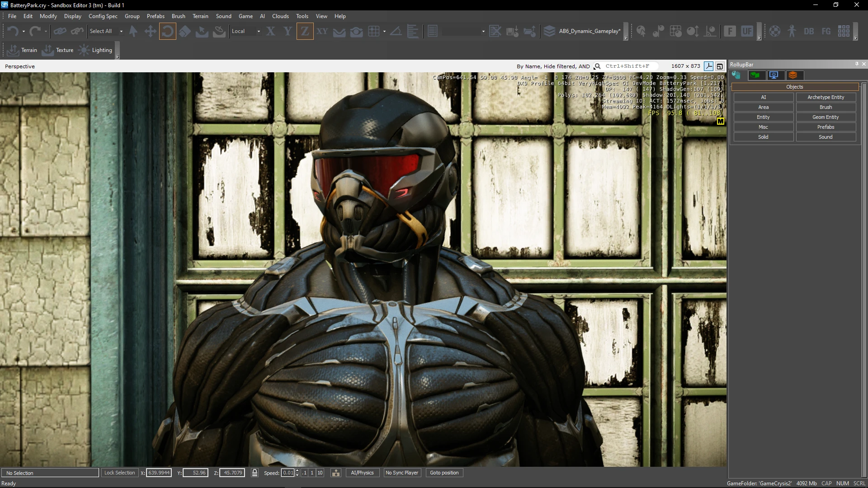Viewport: 868px width, 488px height.
Task: Click inside the Ctrl+Shift+F search field
Action: [x=628, y=66]
